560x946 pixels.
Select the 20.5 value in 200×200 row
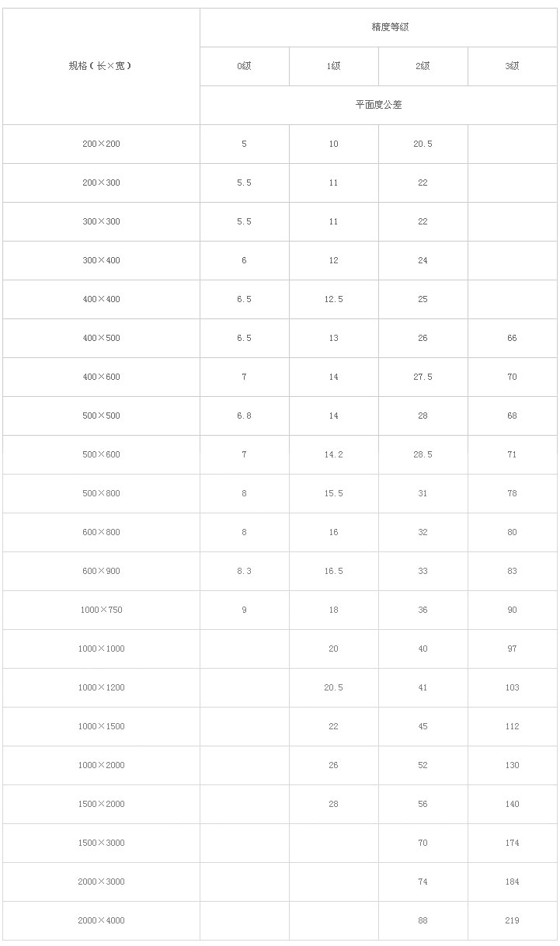coord(423,144)
